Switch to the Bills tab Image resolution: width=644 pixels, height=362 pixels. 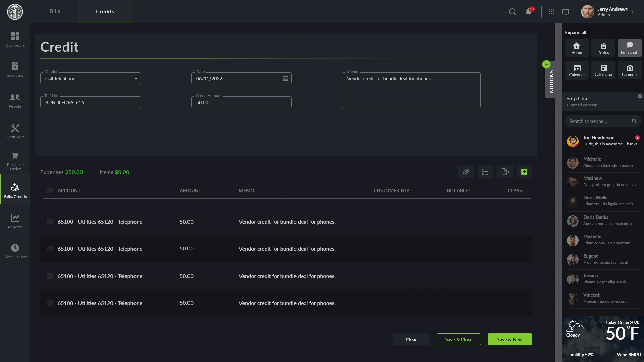[x=55, y=11]
